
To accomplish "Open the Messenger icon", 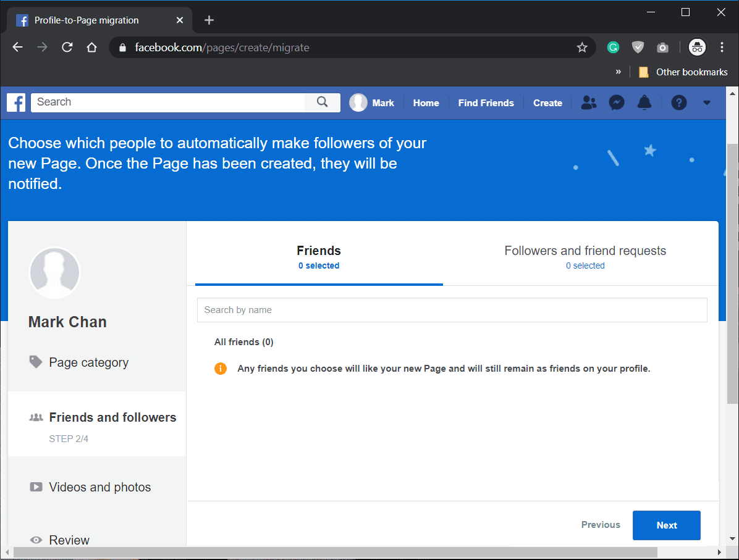I will coord(616,103).
